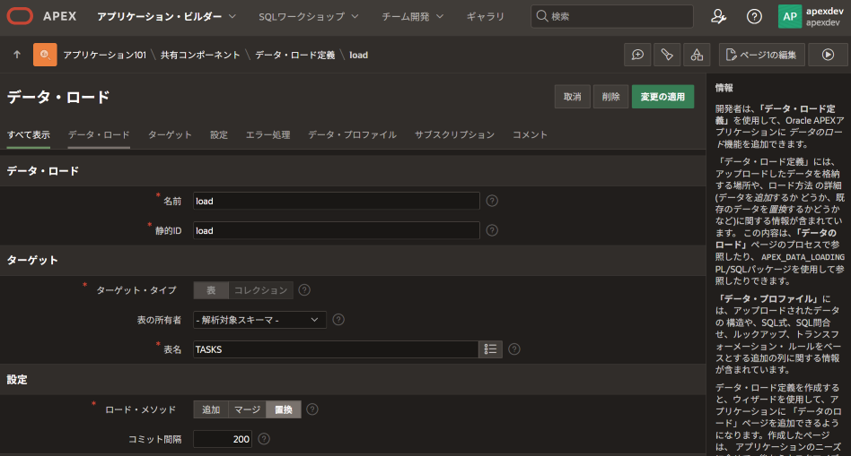Show help for 表の所有者
Screen dimensions: 851x456
[338, 320]
